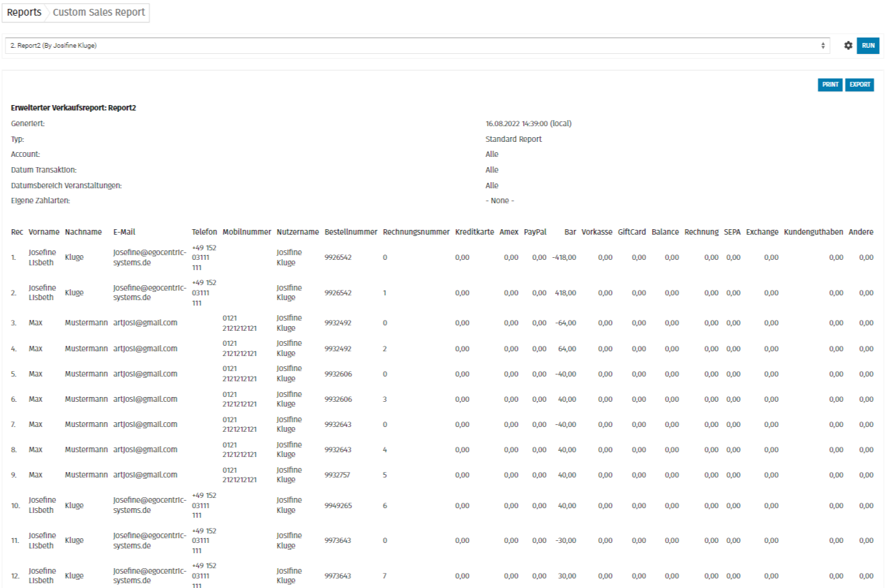This screenshot has width=890, height=588.
Task: Click the dropdown arrows of report selector
Action: point(823,46)
